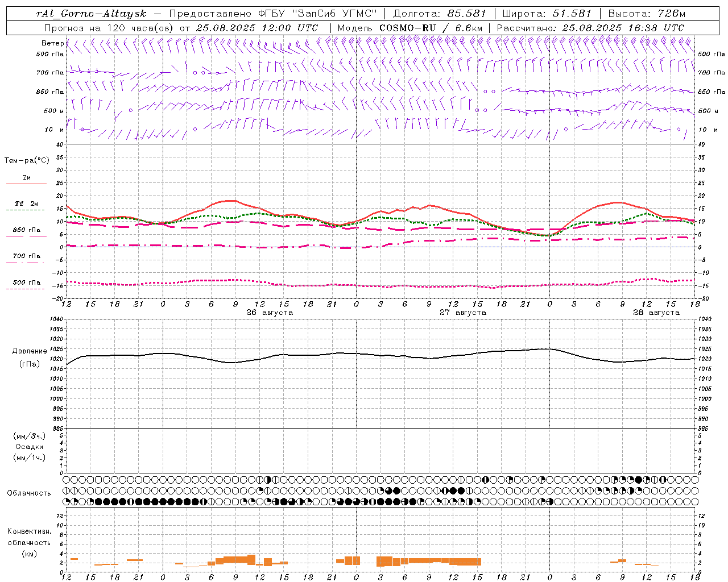
Task: Click the '985' value on left pressure axis
Action: pyautogui.click(x=57, y=429)
